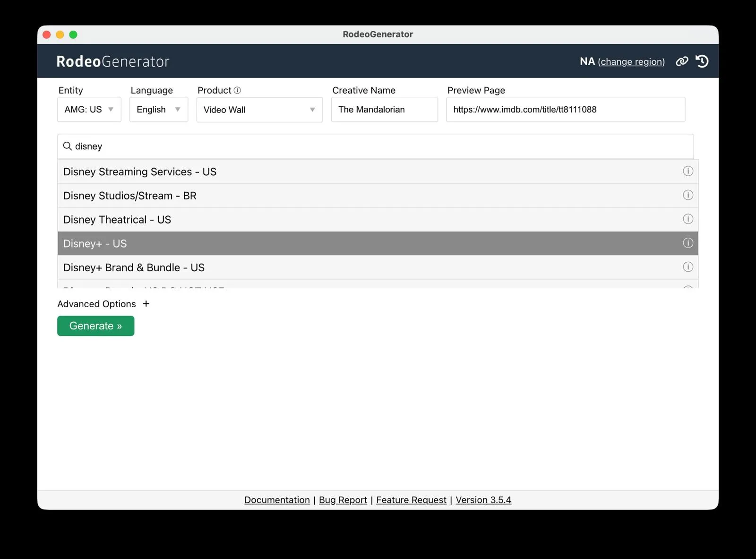Show info for Disney+ Brand & Bundle - US

tap(688, 267)
